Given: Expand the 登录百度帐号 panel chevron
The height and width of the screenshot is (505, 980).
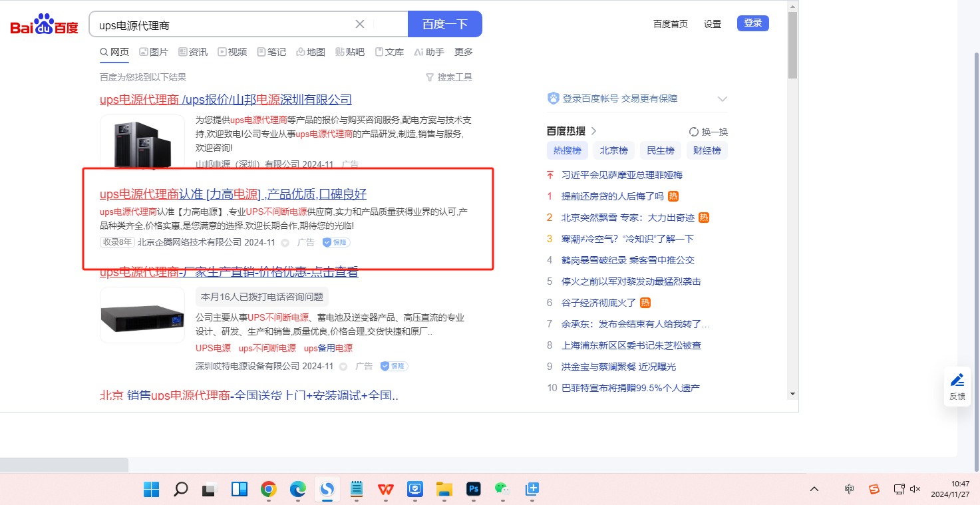Looking at the screenshot, I should pyautogui.click(x=723, y=99).
